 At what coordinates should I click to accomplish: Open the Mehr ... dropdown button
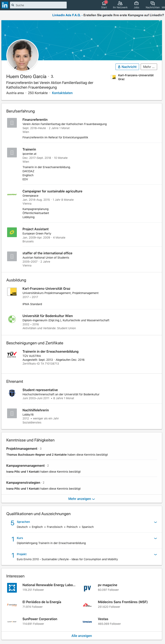[149, 67]
